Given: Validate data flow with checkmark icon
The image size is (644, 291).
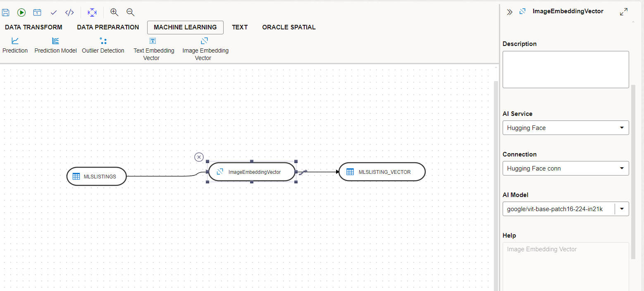Looking at the screenshot, I should coord(54,12).
